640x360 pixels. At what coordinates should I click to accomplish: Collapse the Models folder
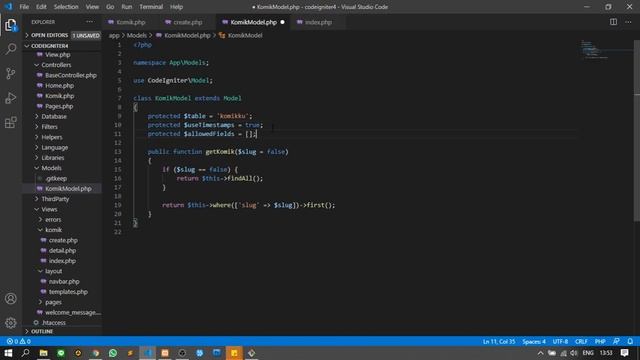pos(51,168)
